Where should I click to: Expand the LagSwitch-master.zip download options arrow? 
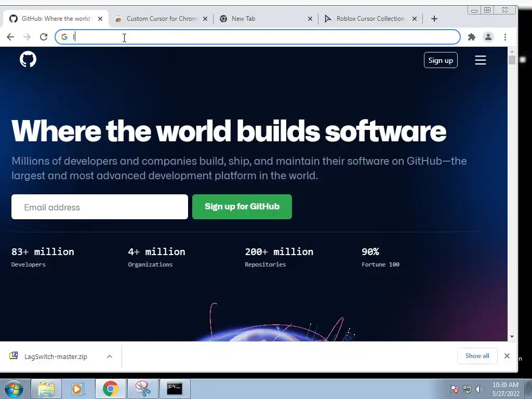pos(109,356)
